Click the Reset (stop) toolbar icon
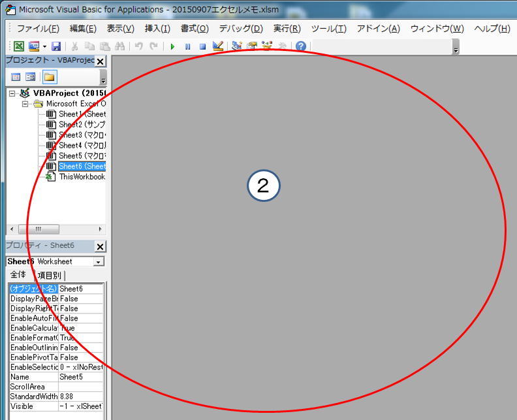Image resolution: width=517 pixels, height=420 pixels. coord(202,46)
